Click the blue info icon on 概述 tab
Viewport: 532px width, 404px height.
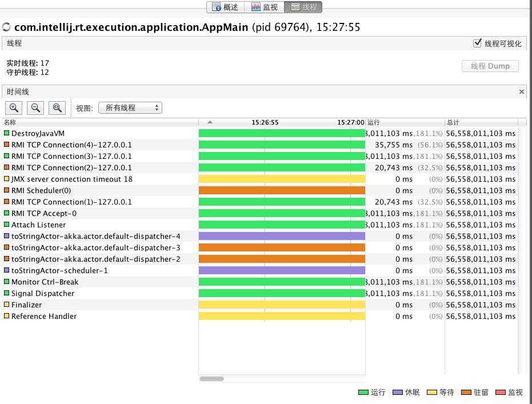click(x=216, y=7)
